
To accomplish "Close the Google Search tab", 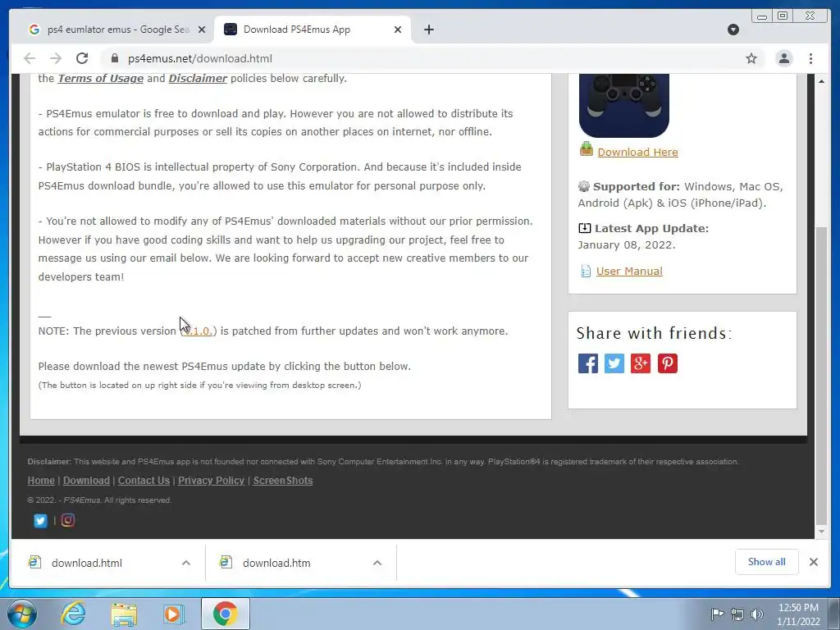I will click(202, 30).
